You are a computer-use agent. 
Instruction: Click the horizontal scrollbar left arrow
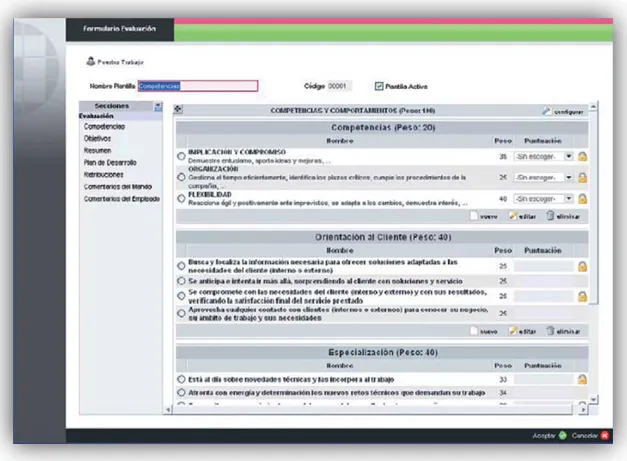[x=168, y=409]
